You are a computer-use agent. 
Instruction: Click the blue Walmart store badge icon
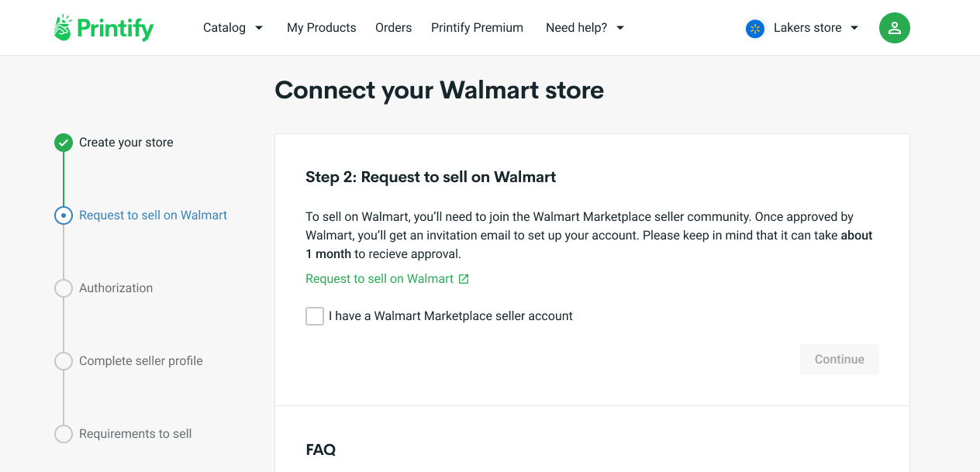coord(754,28)
